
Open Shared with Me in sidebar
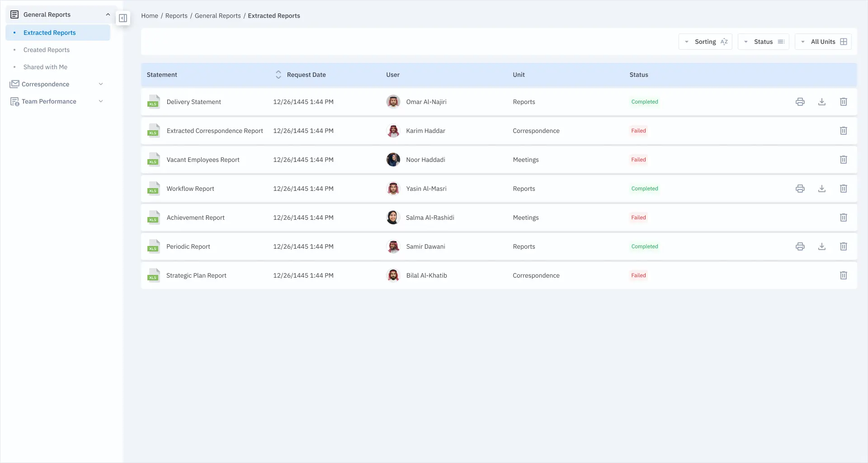45,67
